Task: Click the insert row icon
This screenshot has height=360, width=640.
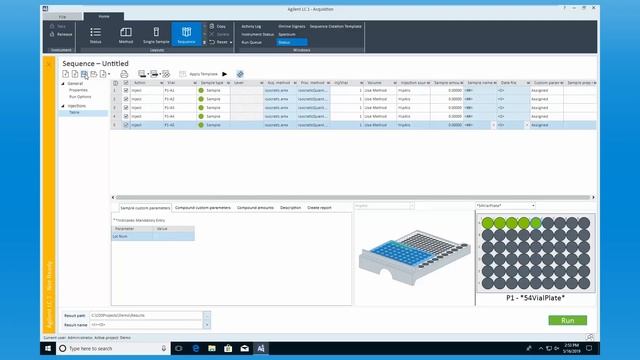Action: tap(142, 74)
